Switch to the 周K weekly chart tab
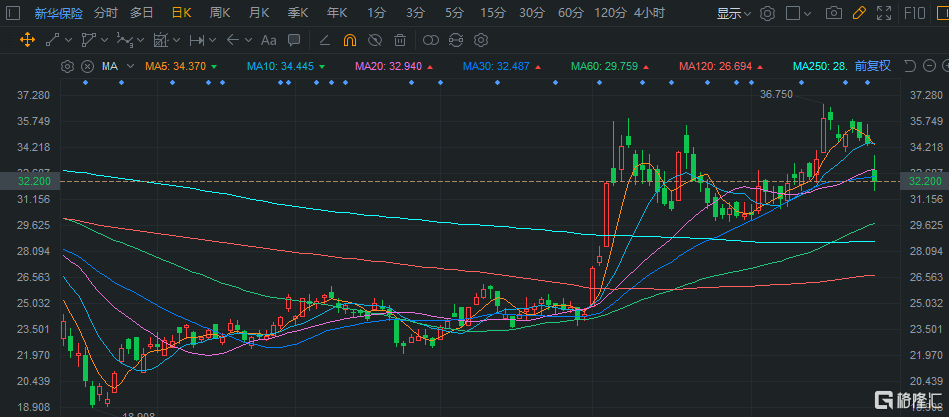The image size is (949, 417). point(220,14)
